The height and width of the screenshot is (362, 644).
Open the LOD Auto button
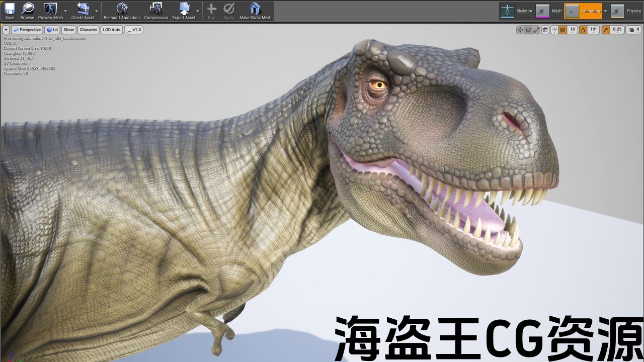(x=112, y=30)
